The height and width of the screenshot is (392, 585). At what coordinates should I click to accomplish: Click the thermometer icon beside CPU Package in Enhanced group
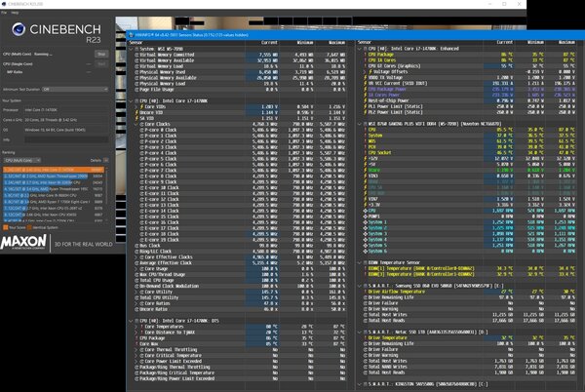(366, 55)
